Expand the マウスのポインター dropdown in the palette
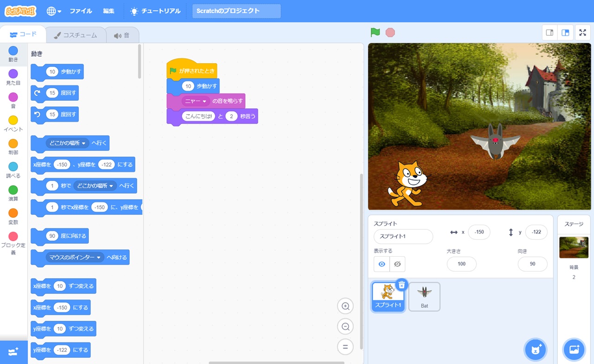This screenshot has width=594, height=364. 98,258
